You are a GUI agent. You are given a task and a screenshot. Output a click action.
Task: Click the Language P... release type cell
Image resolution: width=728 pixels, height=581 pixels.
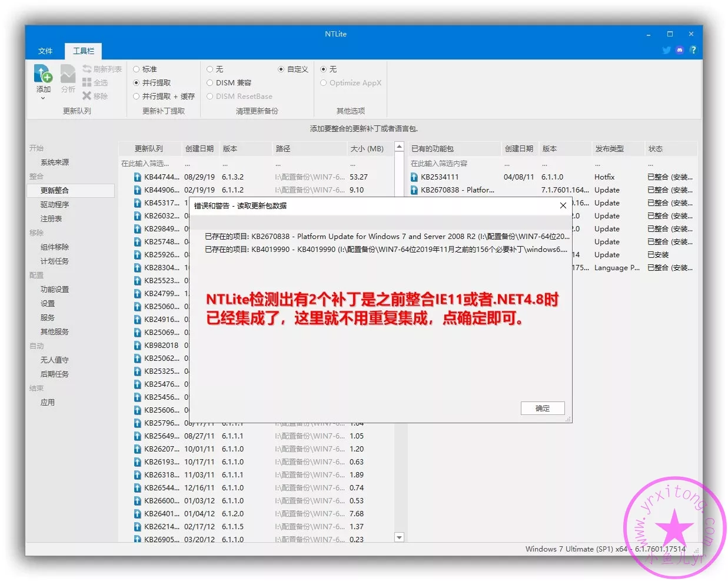[x=617, y=267]
